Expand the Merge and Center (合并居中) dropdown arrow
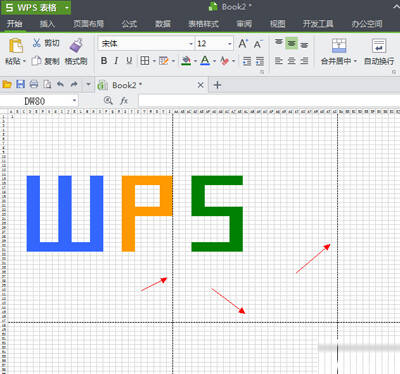 [355, 61]
